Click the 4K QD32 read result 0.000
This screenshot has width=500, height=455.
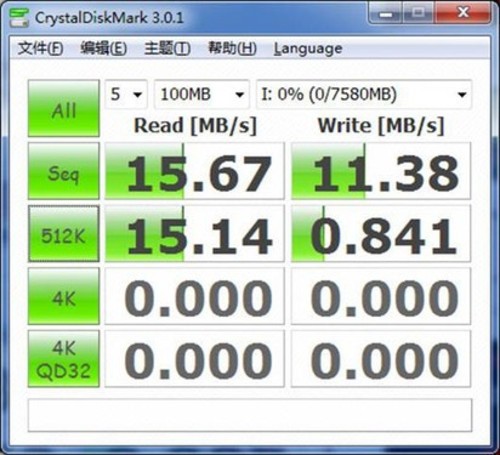195,359
